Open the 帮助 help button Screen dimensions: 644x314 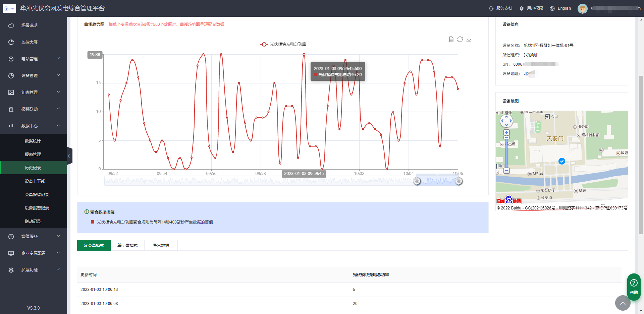634,287
